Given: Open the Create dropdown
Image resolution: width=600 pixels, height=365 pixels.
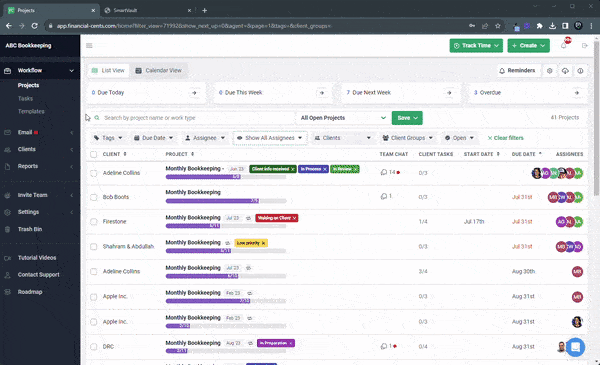Looking at the screenshot, I should pos(528,46).
